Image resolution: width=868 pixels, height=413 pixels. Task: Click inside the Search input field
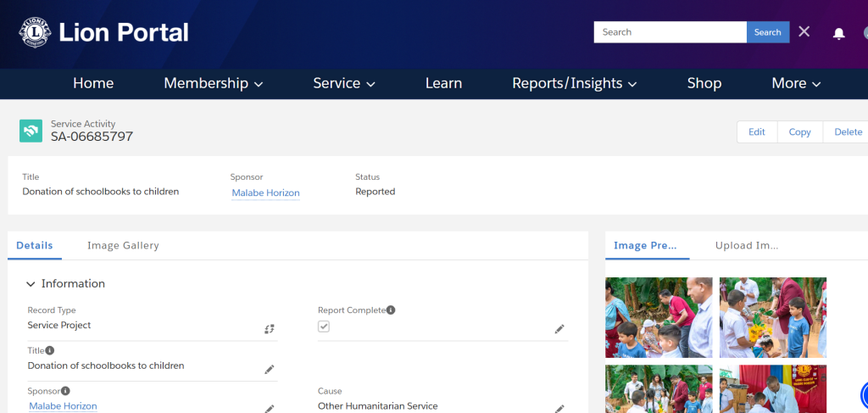pyautogui.click(x=670, y=32)
